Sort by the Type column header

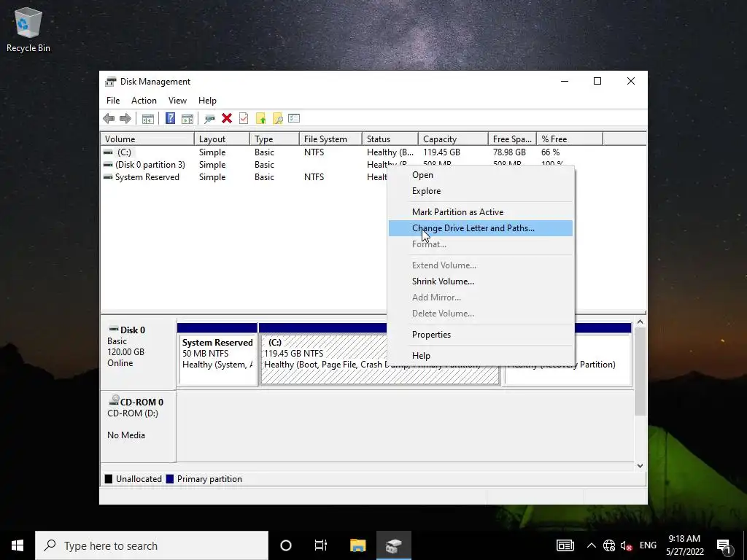click(274, 139)
